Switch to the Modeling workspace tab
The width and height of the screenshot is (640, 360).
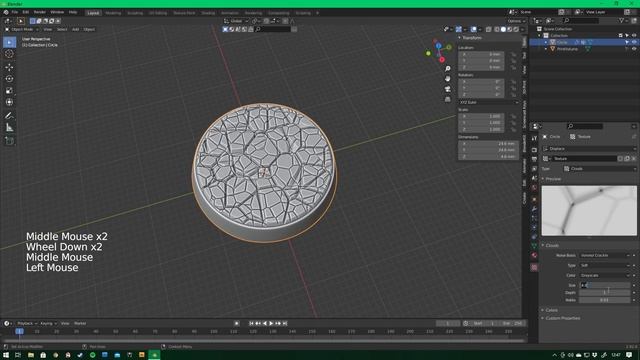[x=113, y=13]
